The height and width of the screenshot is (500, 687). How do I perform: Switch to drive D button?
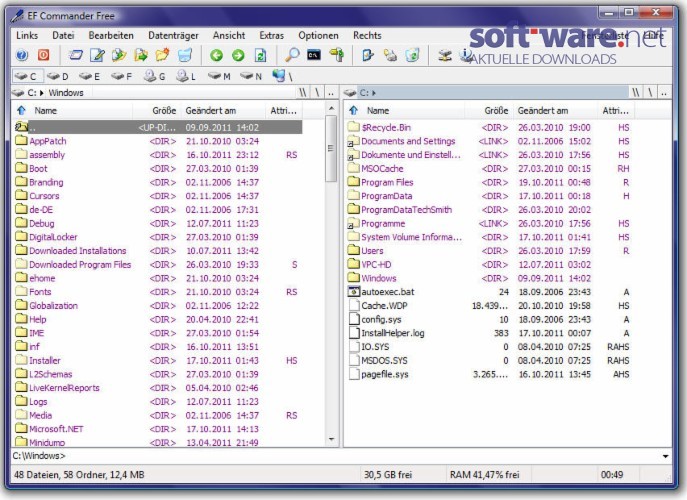(58, 77)
